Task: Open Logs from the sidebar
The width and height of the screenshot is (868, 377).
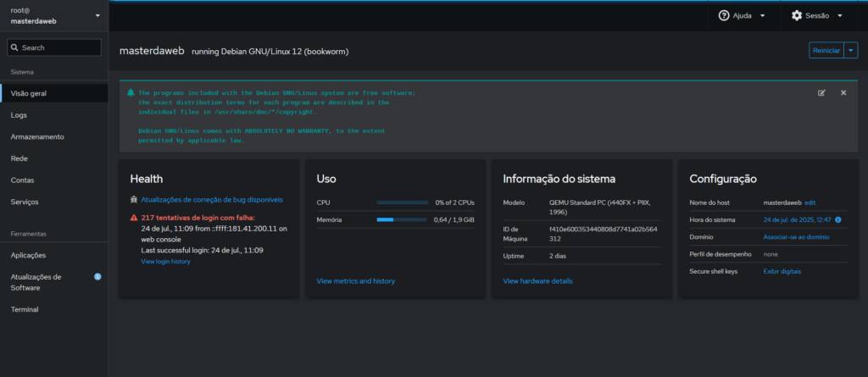Action: pos(54,115)
